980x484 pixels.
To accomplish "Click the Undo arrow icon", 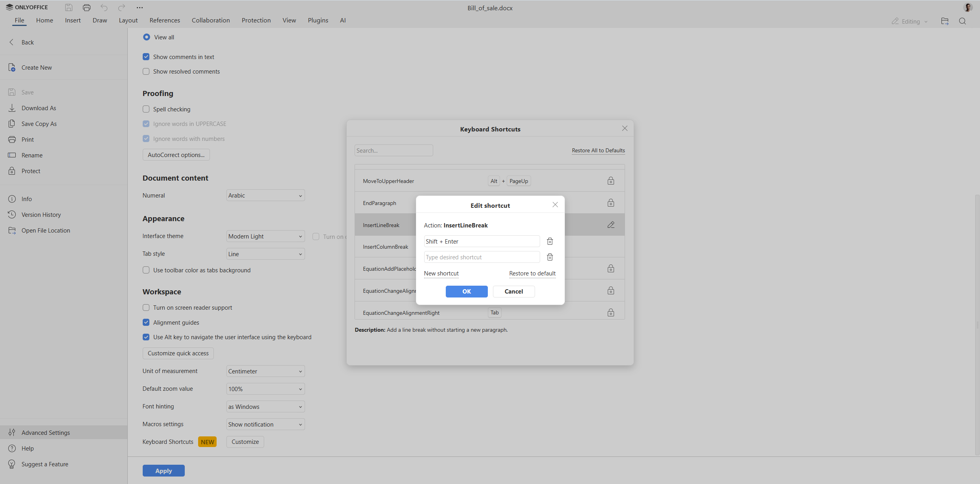I will [104, 7].
